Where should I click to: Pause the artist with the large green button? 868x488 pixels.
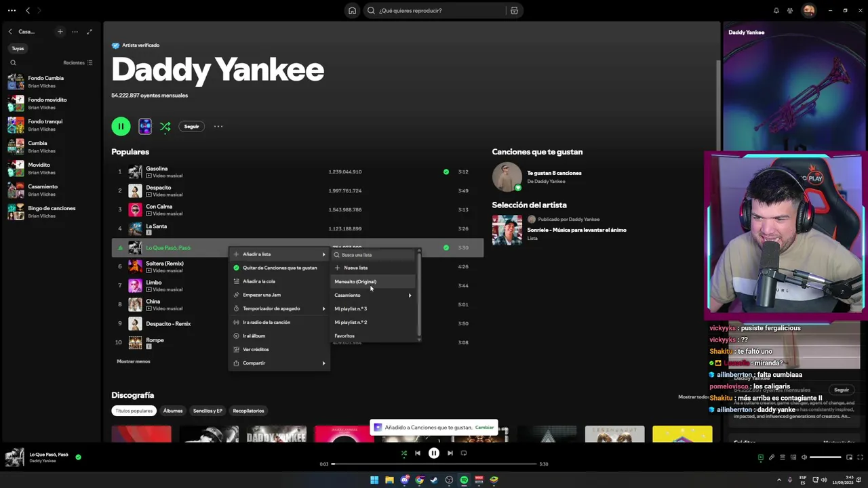tap(121, 126)
